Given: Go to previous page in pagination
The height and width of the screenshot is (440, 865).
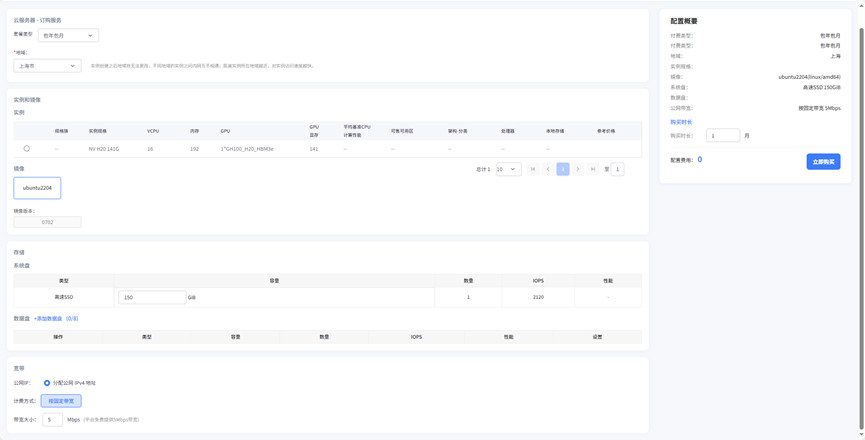Looking at the screenshot, I should tap(548, 169).
